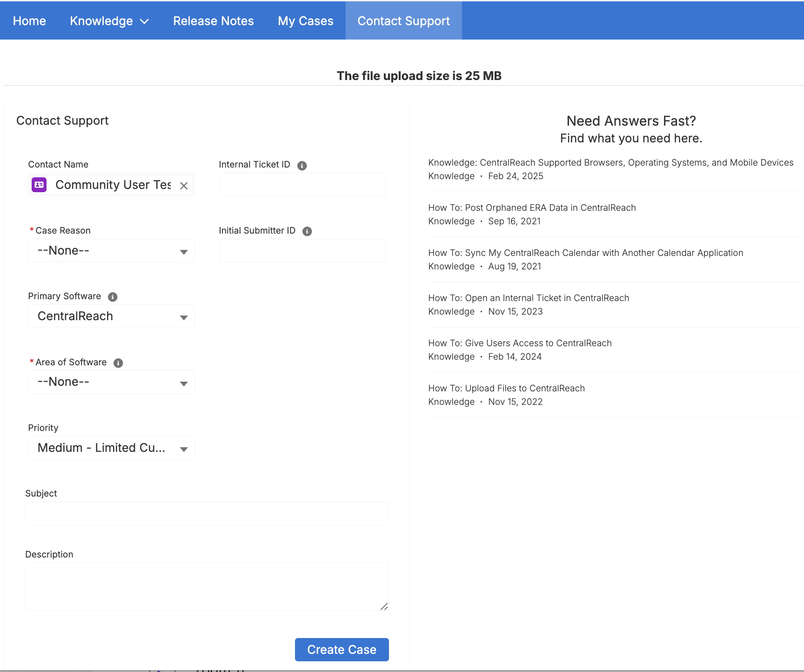Open the Release Notes tab
Screen dimensions: 804x672
(x=214, y=21)
